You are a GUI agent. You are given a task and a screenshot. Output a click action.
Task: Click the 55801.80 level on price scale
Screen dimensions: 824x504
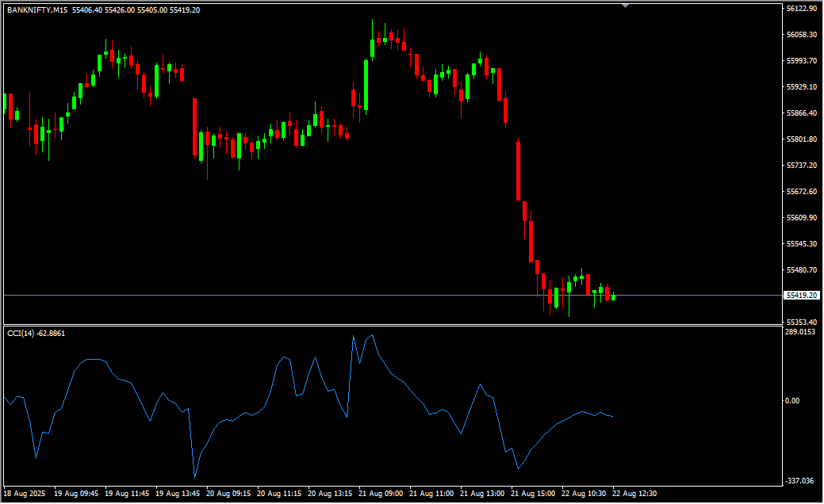point(801,139)
